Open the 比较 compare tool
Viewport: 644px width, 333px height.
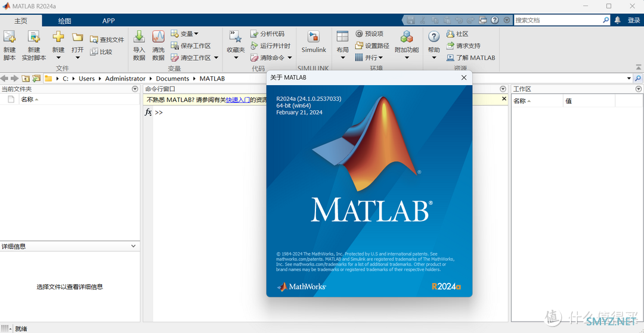(101, 52)
